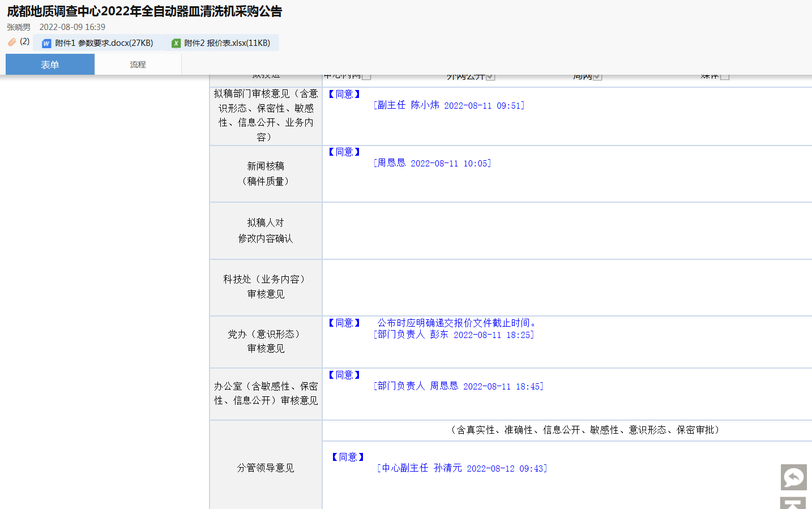Click empty 拟稿人对修改内容确认 field
812x509 pixels.
pos(566,231)
